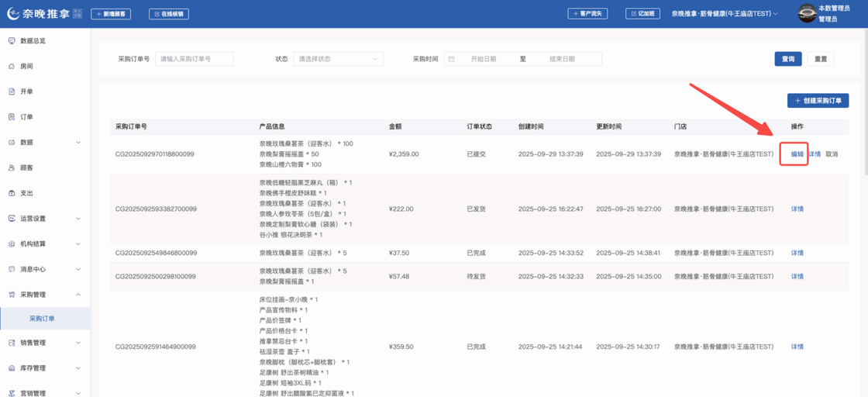
Task: Expand the 运营设置 sidebar menu chevron
Action: click(x=78, y=218)
